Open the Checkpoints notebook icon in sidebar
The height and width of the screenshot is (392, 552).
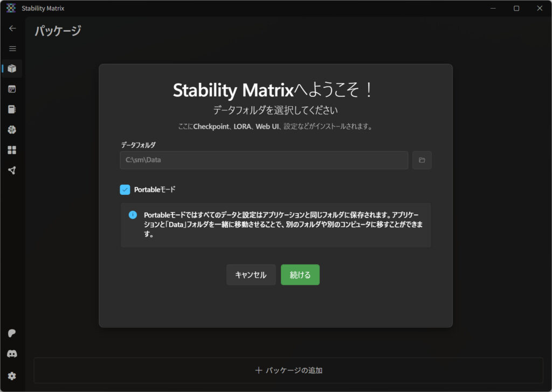pos(12,109)
